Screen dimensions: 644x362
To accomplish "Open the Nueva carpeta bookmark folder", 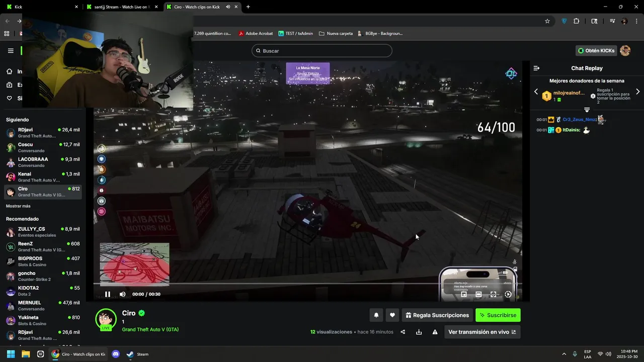I will (x=336, y=34).
